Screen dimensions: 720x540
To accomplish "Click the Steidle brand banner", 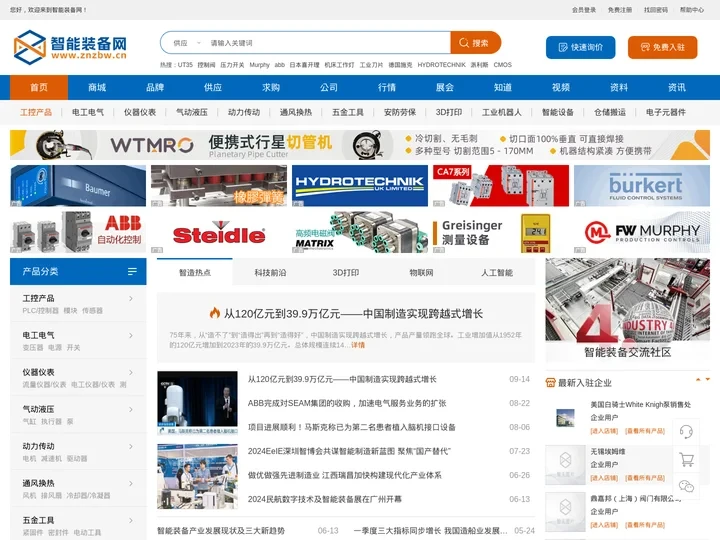I will click(219, 232).
